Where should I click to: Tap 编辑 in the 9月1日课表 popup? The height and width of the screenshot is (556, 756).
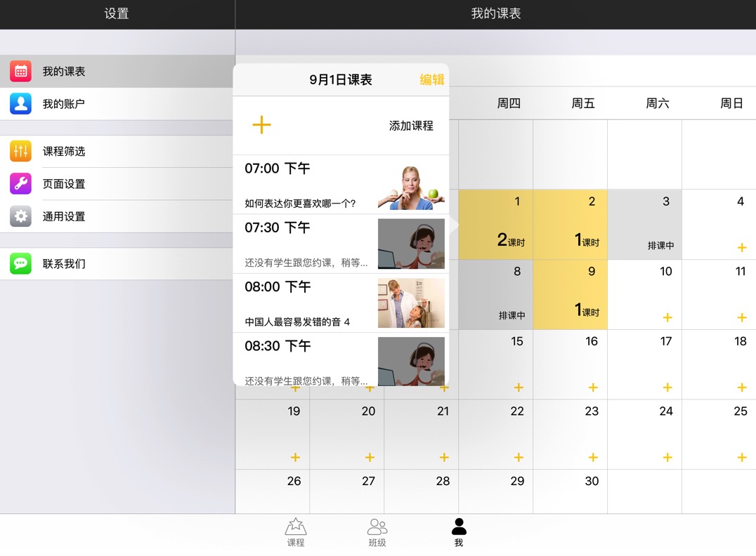click(431, 80)
